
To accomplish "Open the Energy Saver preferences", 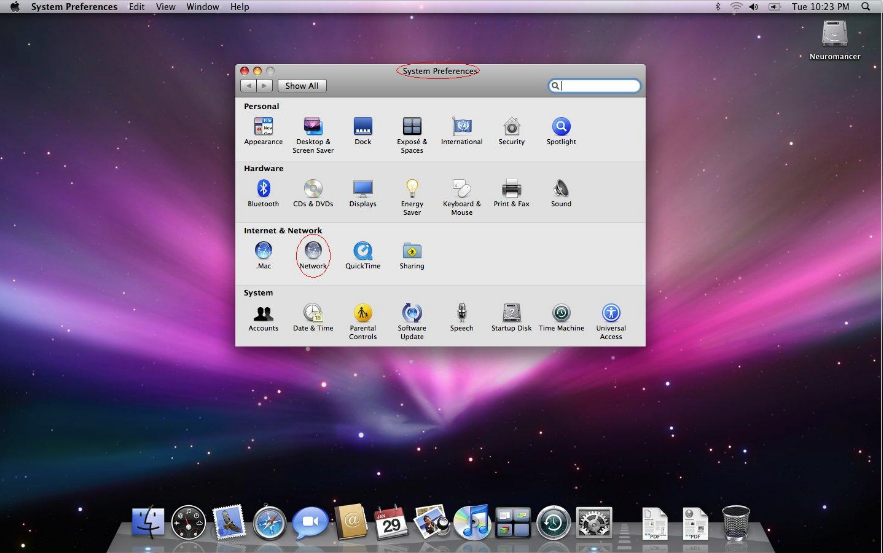I will (412, 197).
